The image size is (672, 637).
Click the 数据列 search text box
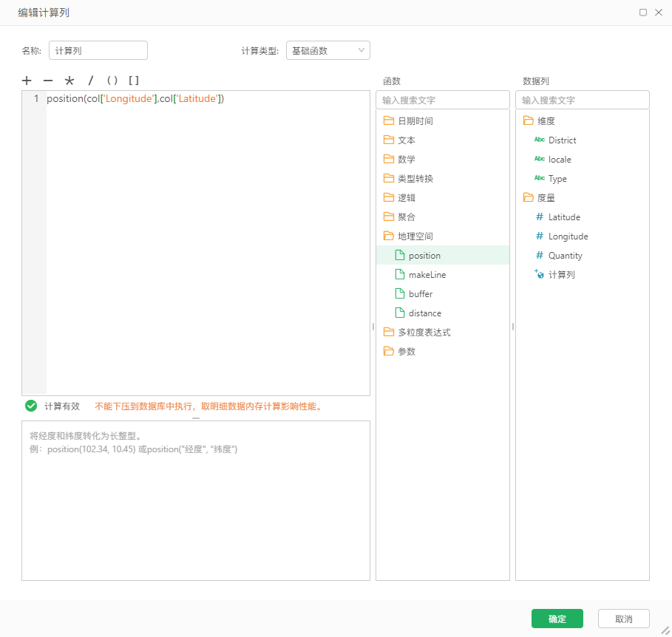[x=583, y=100]
